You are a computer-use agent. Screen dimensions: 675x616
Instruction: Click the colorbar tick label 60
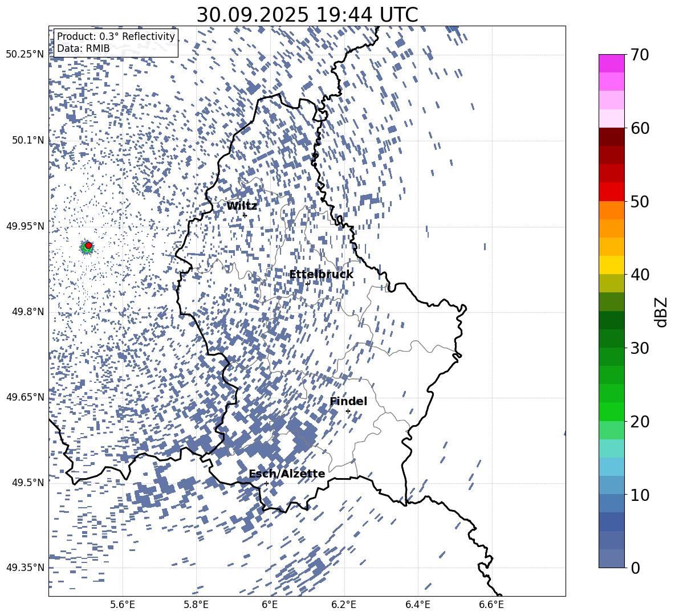640,128
